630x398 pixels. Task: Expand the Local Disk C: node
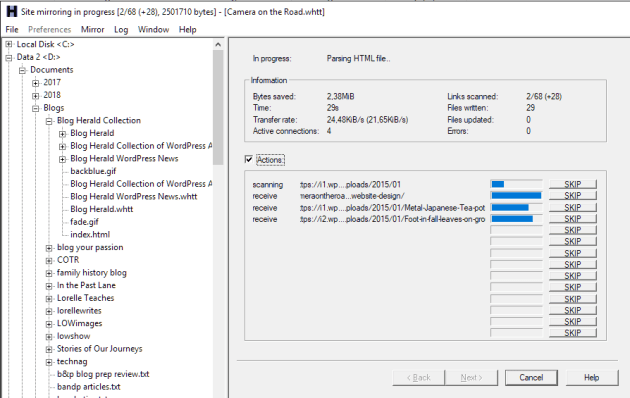point(8,44)
